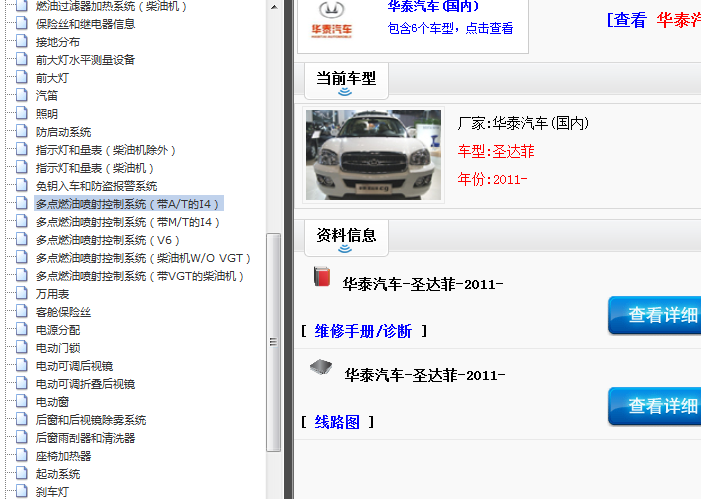
Task: Click document icon beside 接地分布
Action: point(21,41)
